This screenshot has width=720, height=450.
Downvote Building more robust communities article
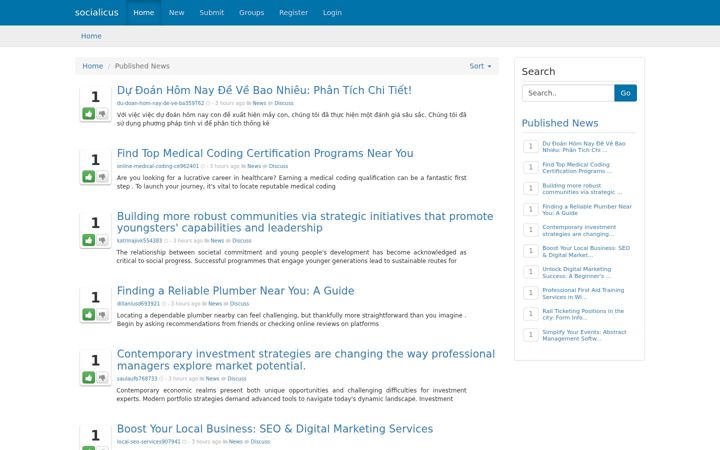[x=102, y=240]
